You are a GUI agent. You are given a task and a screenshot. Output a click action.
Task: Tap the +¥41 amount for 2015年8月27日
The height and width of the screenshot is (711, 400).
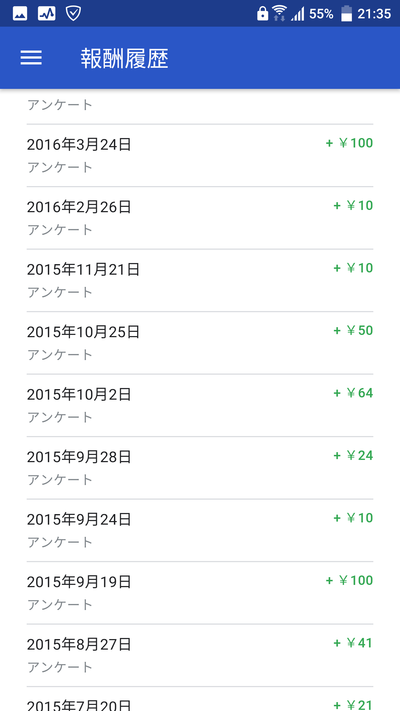[353, 643]
